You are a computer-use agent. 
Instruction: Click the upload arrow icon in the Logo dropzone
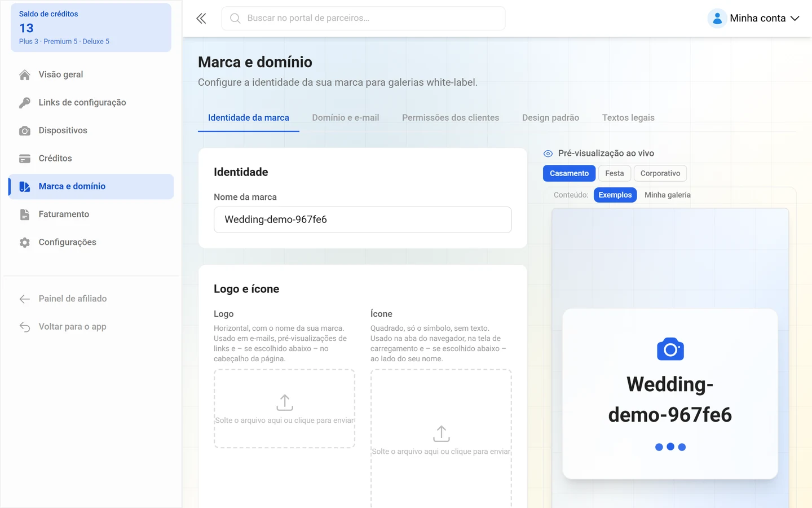point(285,402)
